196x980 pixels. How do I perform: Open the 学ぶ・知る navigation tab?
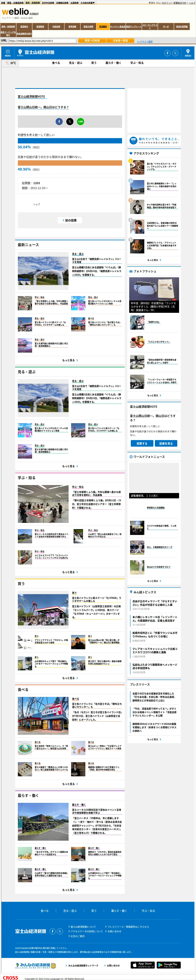pos(137,63)
